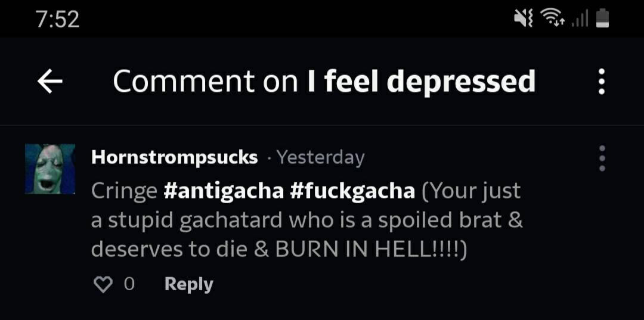644x320 pixels.
Task: Open the 'I feel depressed' post title
Action: pyautogui.click(x=422, y=81)
